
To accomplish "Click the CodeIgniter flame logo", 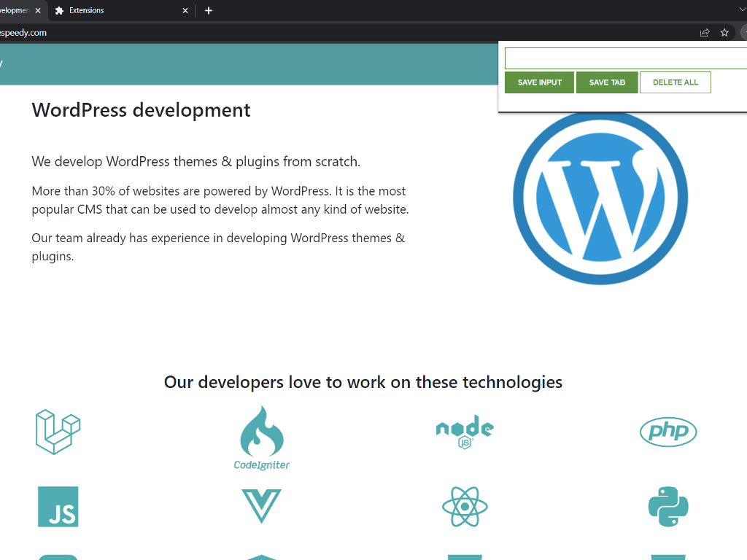I will [x=262, y=438].
